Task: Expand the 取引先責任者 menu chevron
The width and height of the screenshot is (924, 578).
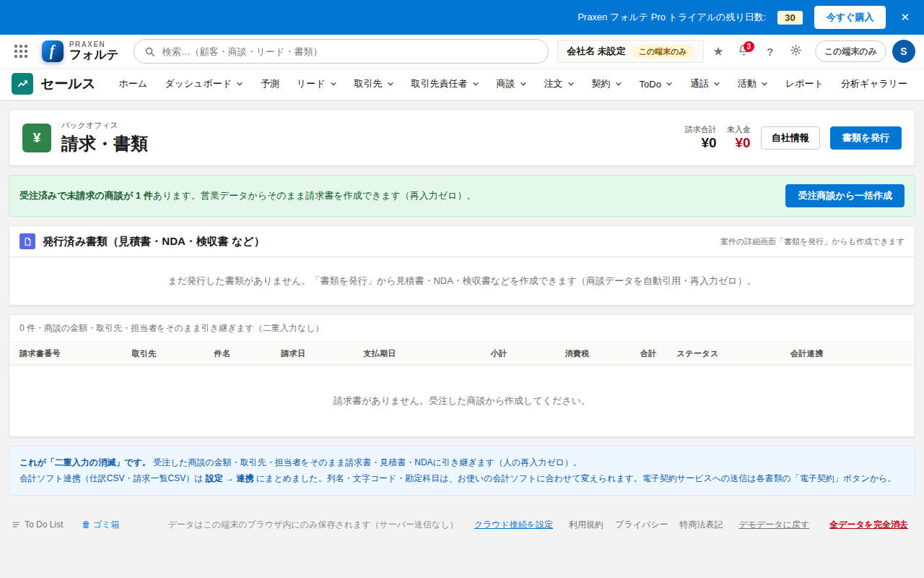Action: [x=476, y=84]
